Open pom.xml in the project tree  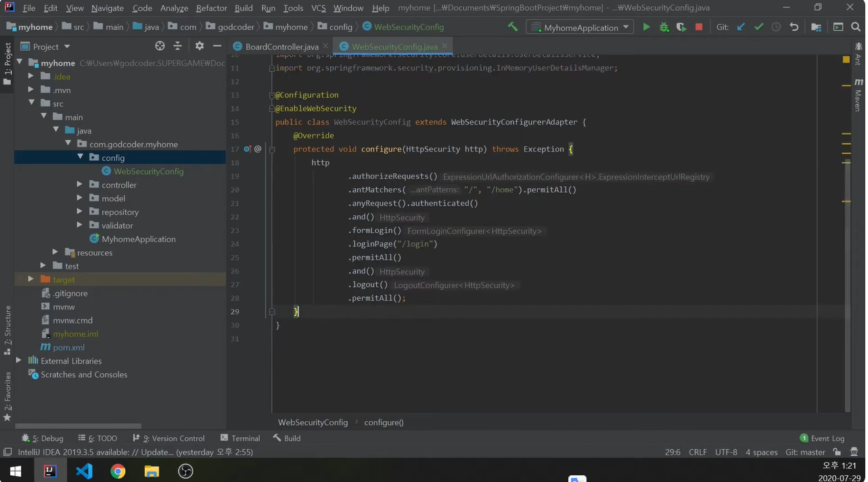68,347
